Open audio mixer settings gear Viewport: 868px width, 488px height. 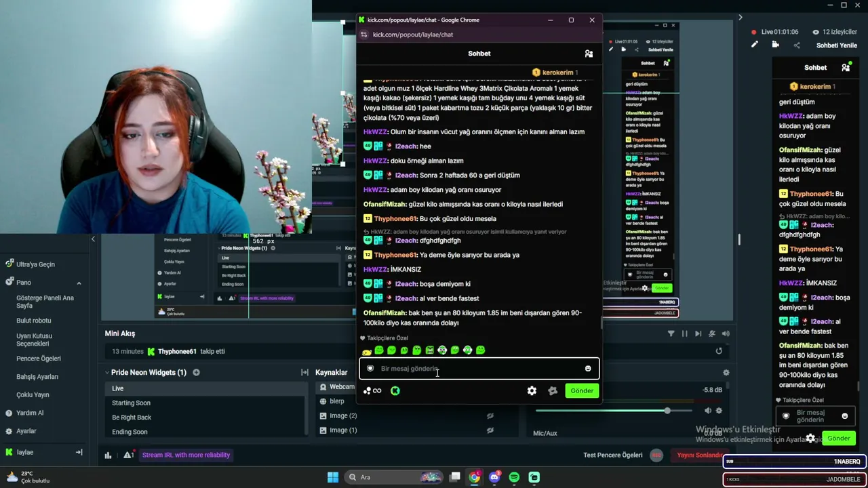(x=726, y=372)
